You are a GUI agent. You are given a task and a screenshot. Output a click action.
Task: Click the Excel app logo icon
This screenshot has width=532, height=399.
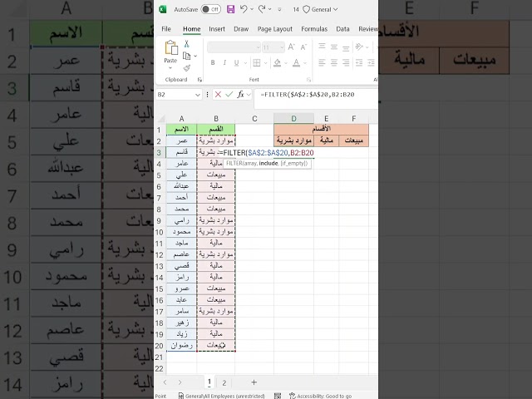pos(163,9)
